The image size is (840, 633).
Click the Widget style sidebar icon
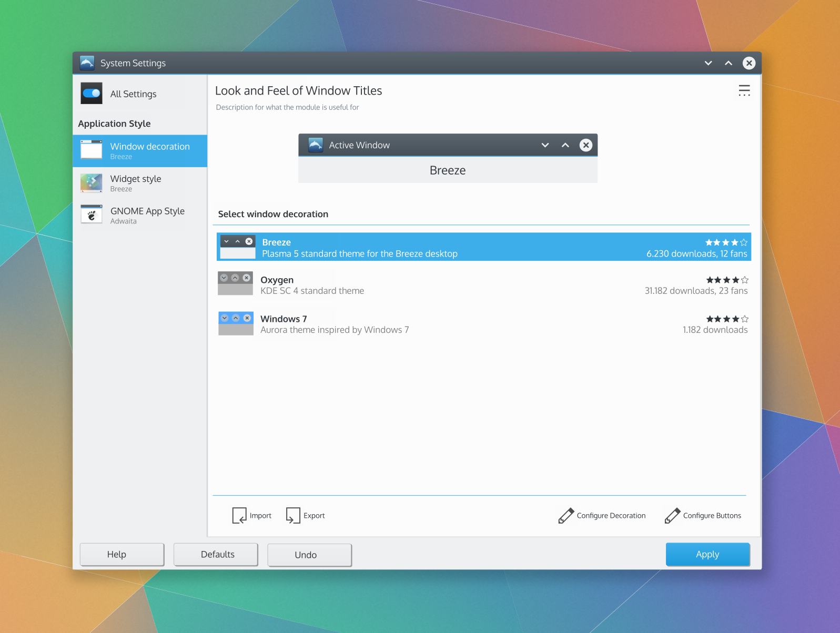coord(92,182)
